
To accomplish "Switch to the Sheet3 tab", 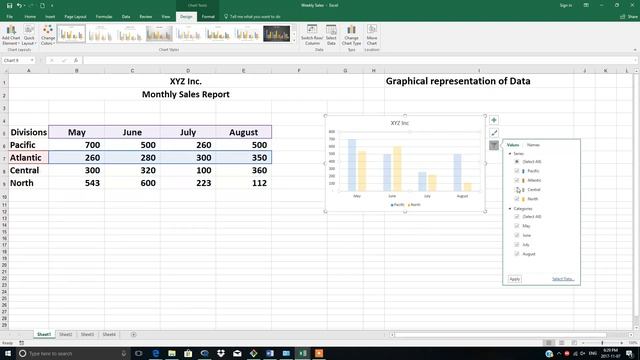I will (87, 334).
